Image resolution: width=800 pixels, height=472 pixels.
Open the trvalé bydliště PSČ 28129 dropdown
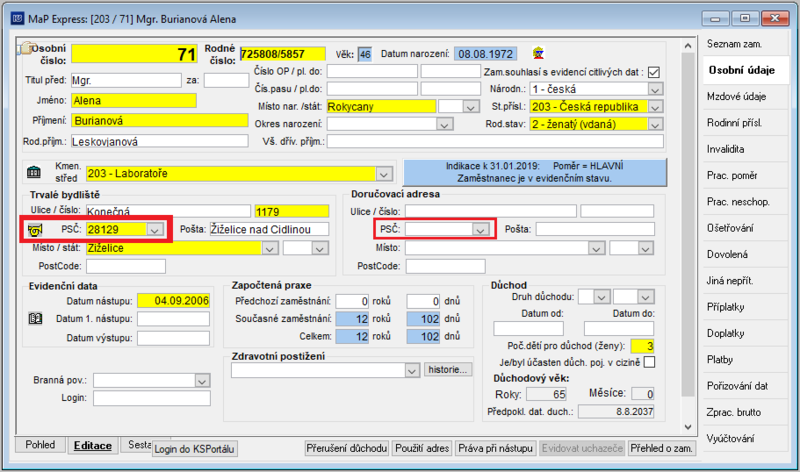click(x=155, y=230)
